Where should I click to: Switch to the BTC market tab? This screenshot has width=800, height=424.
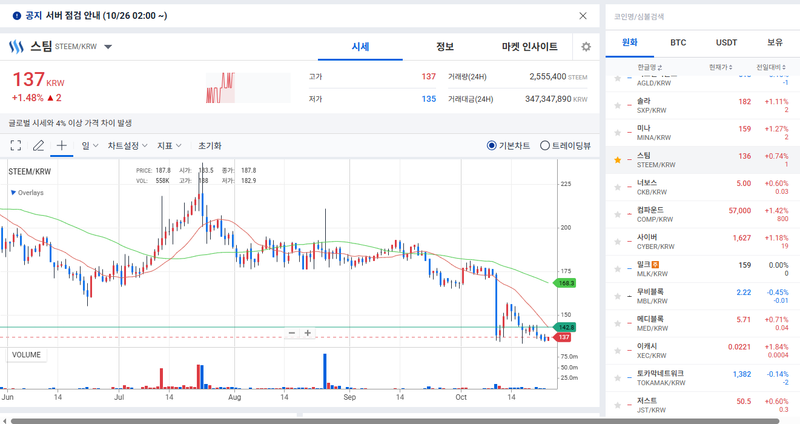(x=678, y=43)
